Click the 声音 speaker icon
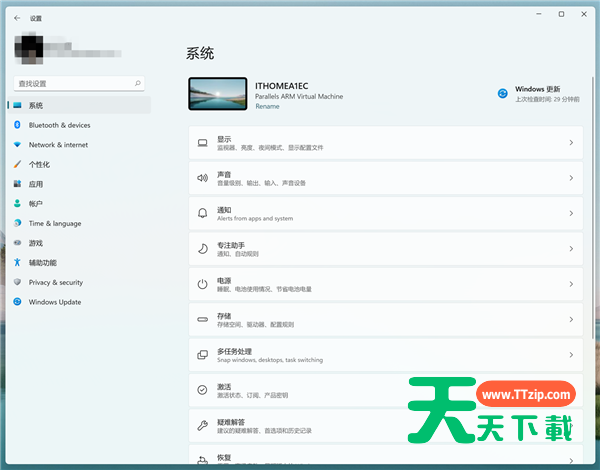 [202, 178]
